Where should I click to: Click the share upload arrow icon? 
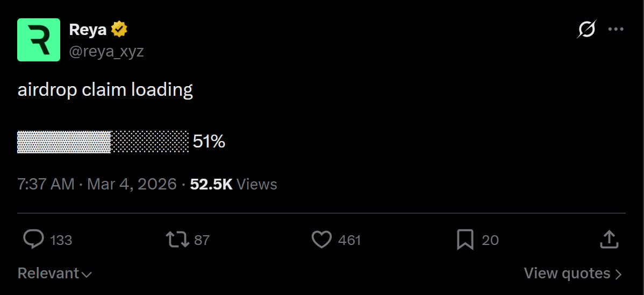[609, 240]
